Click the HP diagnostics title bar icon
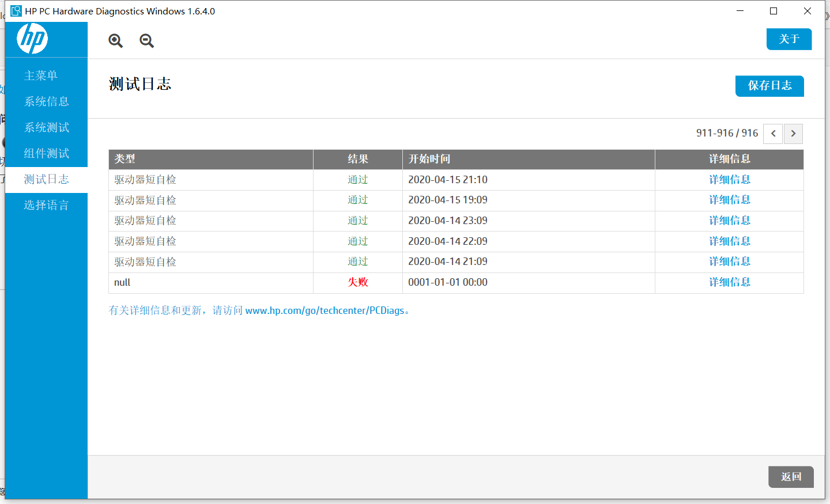830x504 pixels. (x=16, y=11)
